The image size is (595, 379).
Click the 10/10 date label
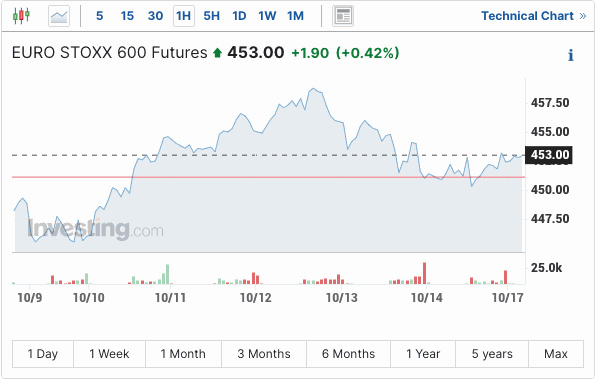[x=88, y=298]
